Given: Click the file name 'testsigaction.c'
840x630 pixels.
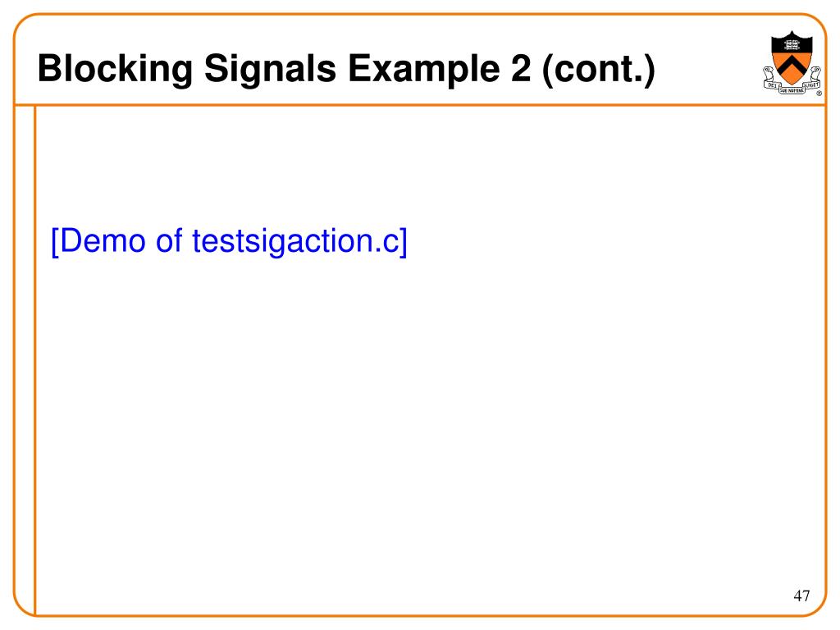Looking at the screenshot, I should [x=294, y=241].
